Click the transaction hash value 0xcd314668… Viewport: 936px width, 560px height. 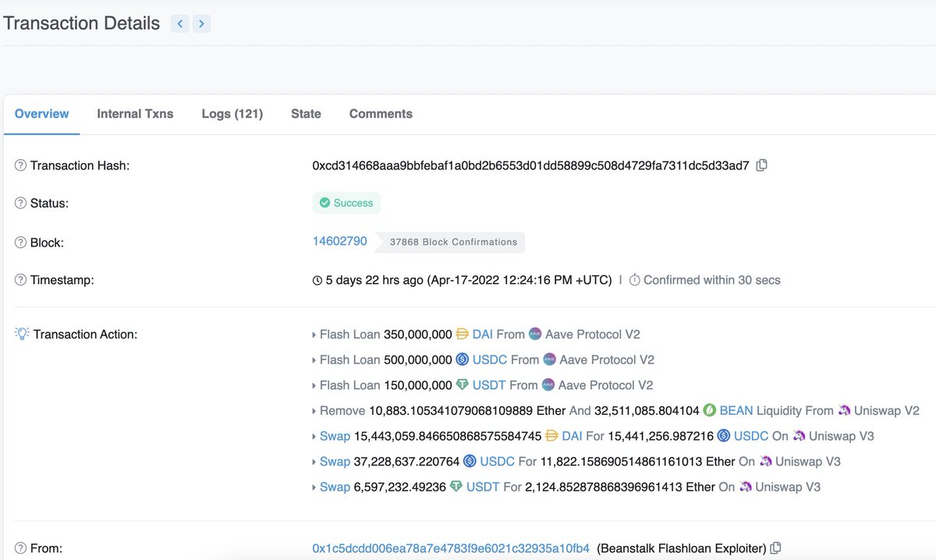coord(530,165)
